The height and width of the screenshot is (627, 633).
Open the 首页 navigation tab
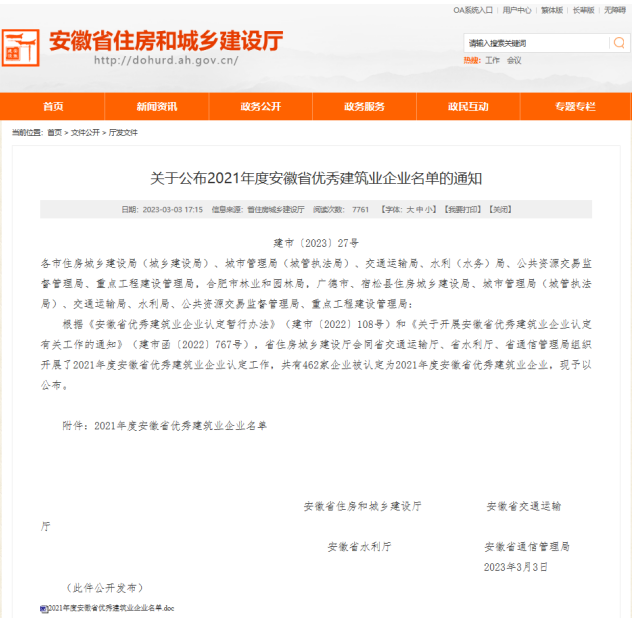click(x=53, y=107)
